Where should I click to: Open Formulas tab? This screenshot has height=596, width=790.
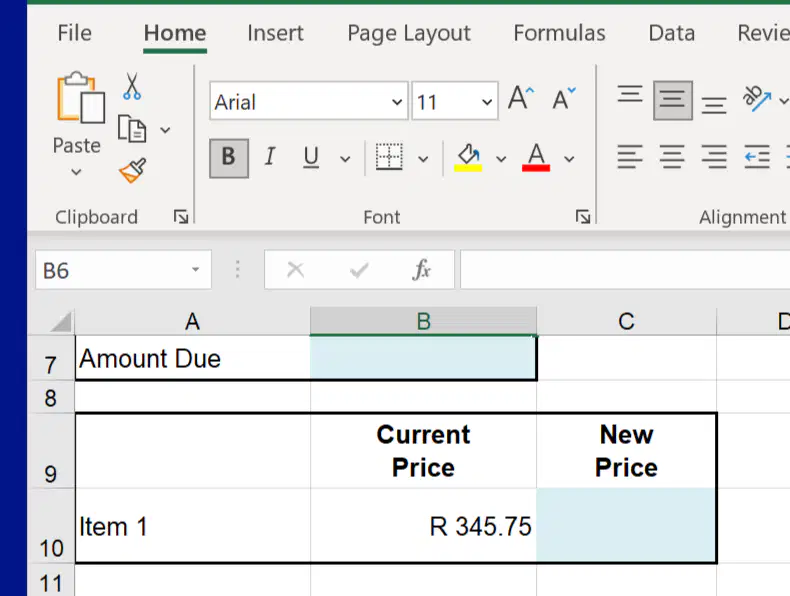pyautogui.click(x=559, y=33)
